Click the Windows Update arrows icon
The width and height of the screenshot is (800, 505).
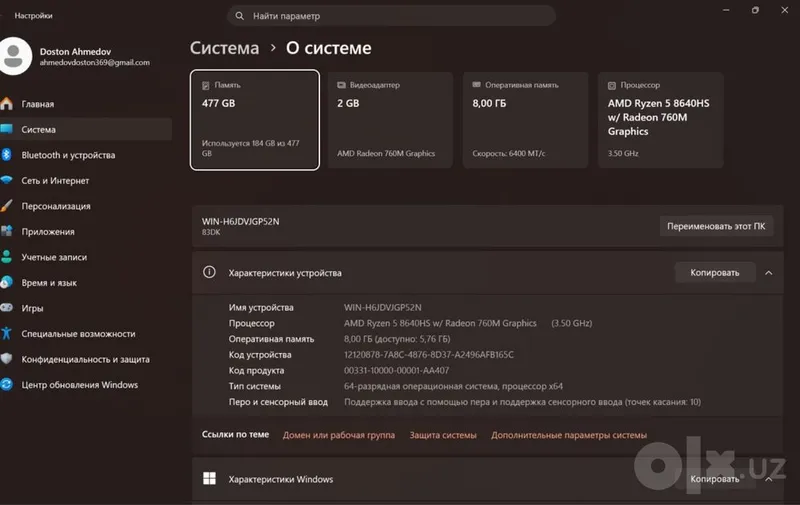pos(7,384)
